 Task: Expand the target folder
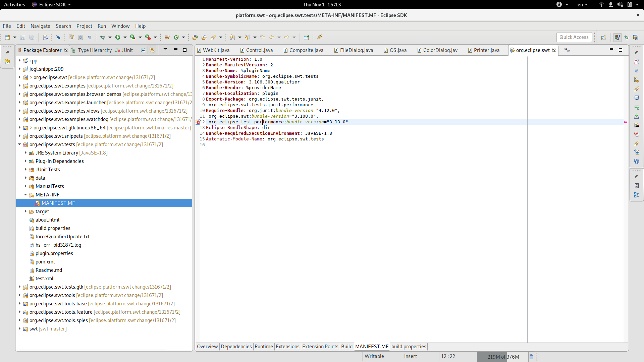click(25, 212)
